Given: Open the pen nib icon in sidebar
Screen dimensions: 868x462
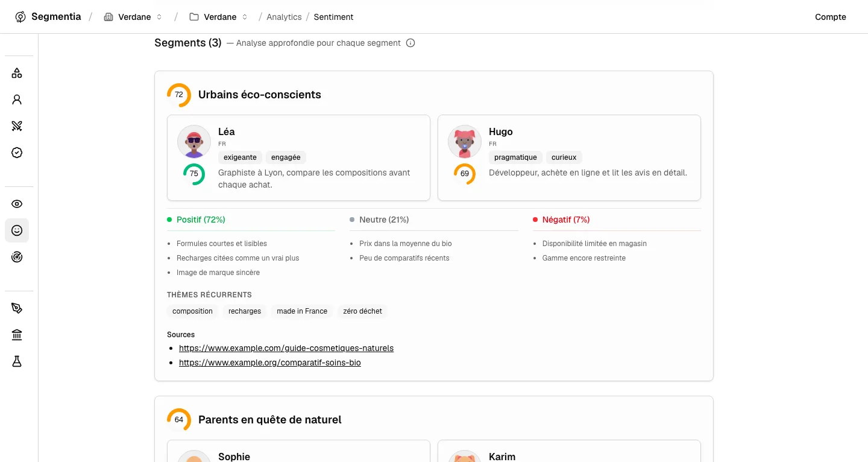Looking at the screenshot, I should pyautogui.click(x=17, y=308).
